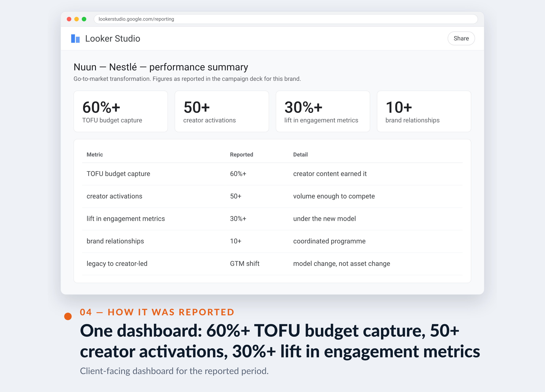545x392 pixels.
Task: Click 'TOFU budget capture' table row cell
Action: coord(118,174)
